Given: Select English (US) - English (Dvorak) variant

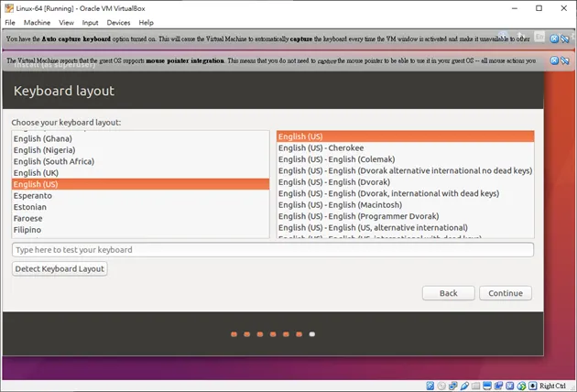Looking at the screenshot, I should pos(405,182).
